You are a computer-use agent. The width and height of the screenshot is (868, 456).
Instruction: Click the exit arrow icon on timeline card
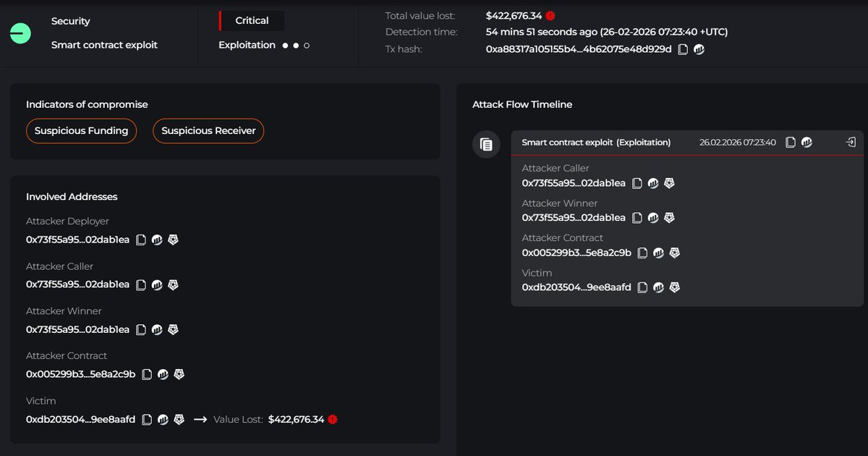pos(851,143)
